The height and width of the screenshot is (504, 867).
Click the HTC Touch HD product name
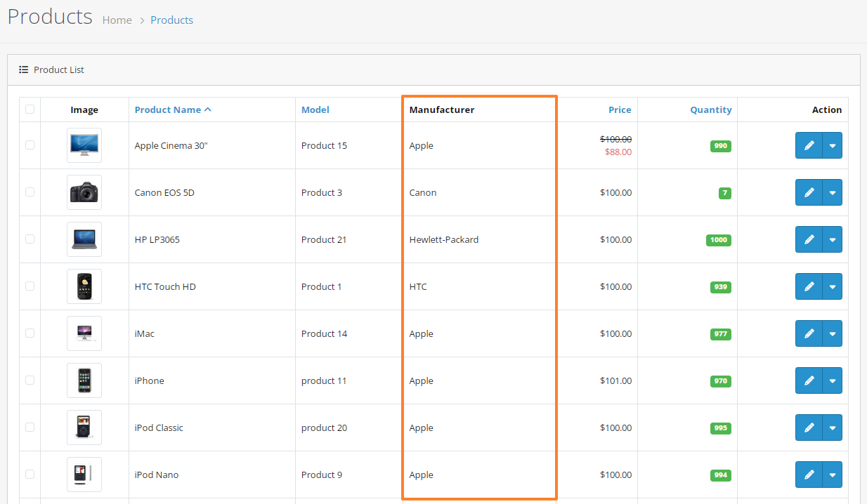(165, 286)
